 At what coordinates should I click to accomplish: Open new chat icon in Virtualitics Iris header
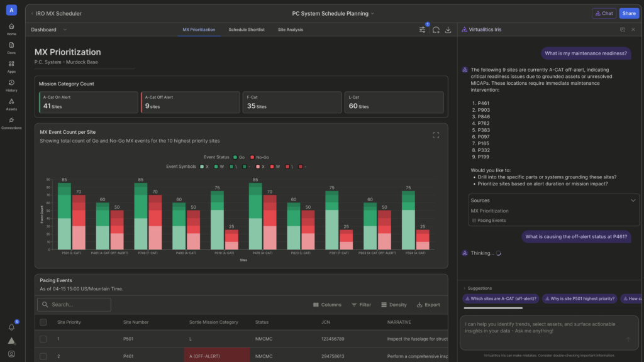coord(623,30)
